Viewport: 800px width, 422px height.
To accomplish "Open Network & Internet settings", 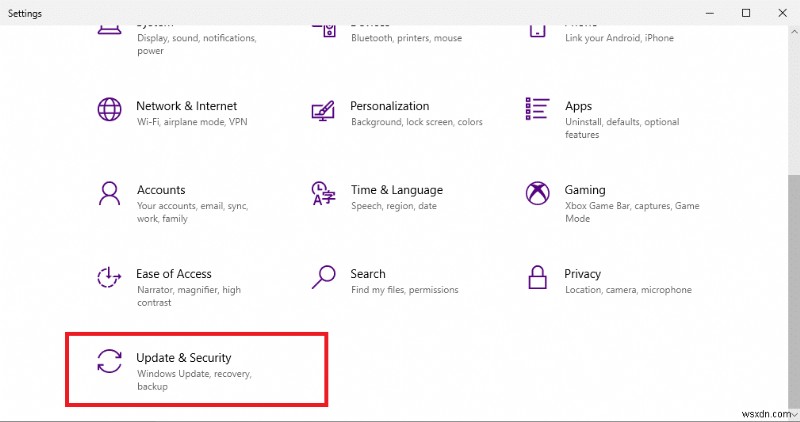I will 187,106.
